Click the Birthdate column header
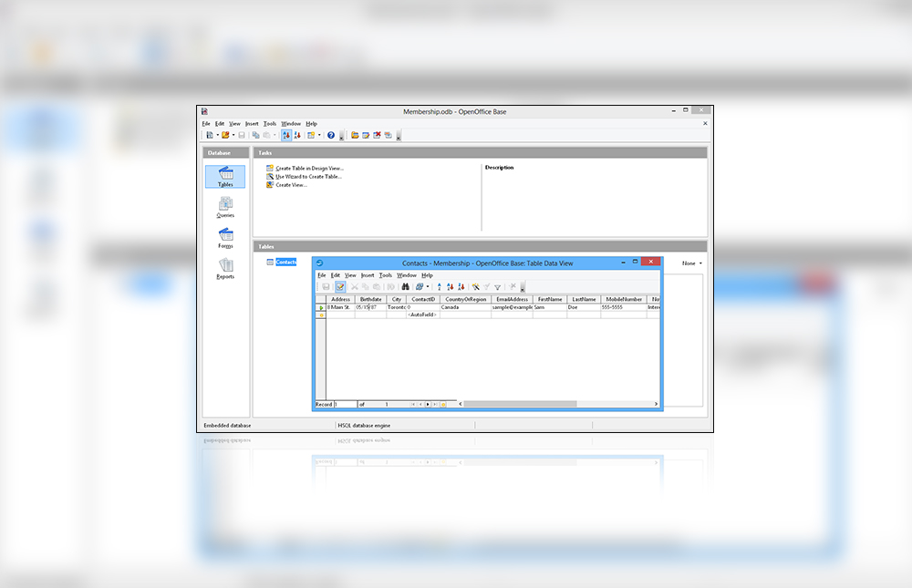Viewport: 912px width, 588px height. click(x=370, y=299)
